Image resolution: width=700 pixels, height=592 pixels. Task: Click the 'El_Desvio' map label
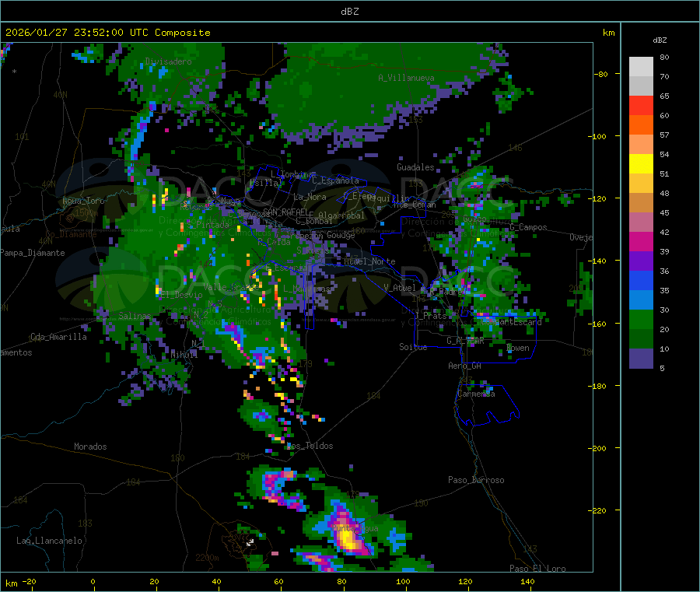[x=182, y=295]
